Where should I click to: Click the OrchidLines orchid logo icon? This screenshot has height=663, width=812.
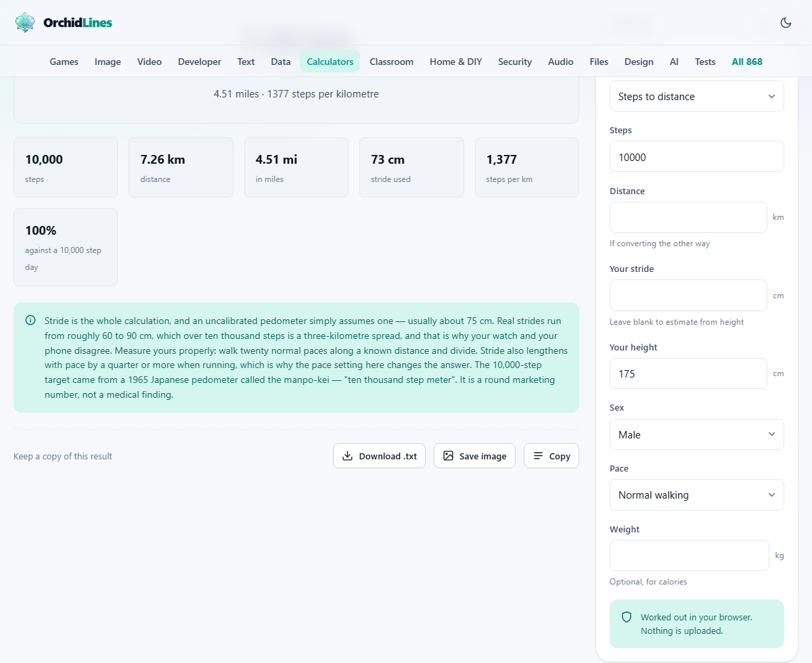(25, 22)
